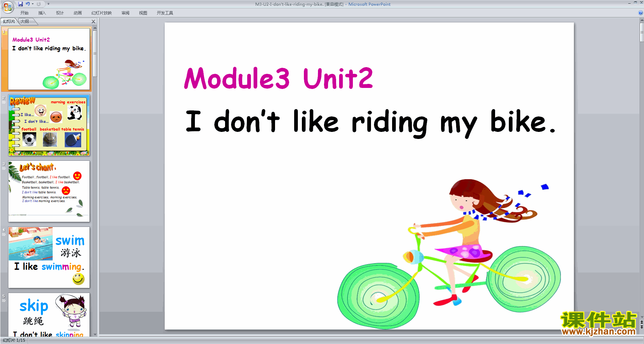Screen dimensions: 644x344
Task: Click animation star icon beside slide 3
Action: (4, 168)
